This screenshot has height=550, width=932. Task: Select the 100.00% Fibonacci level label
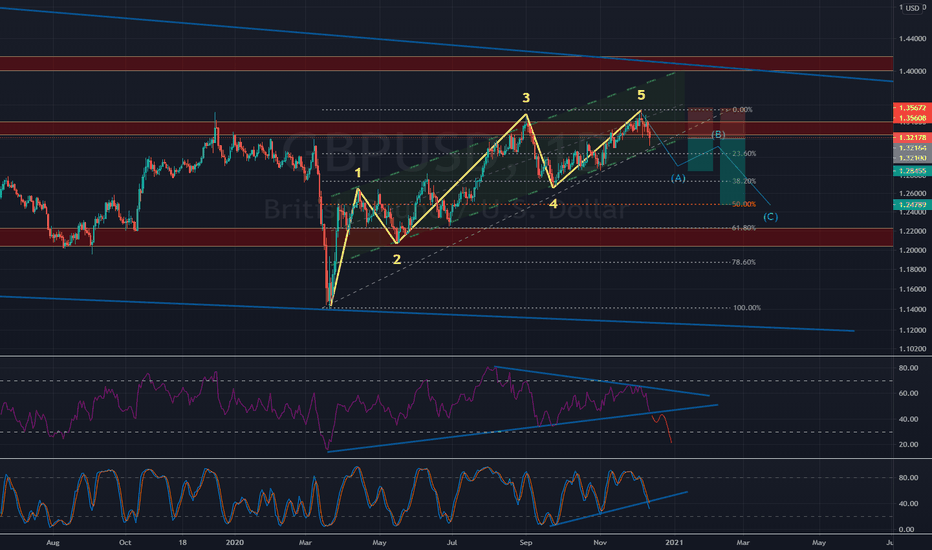coord(747,308)
